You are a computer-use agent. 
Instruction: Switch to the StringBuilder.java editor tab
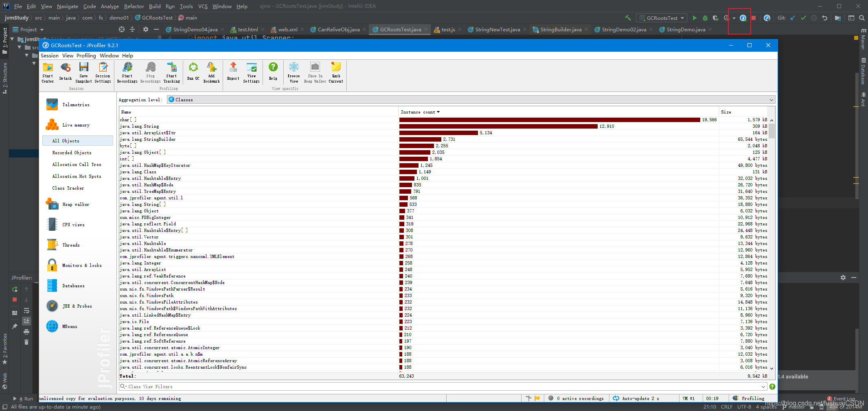(x=560, y=30)
